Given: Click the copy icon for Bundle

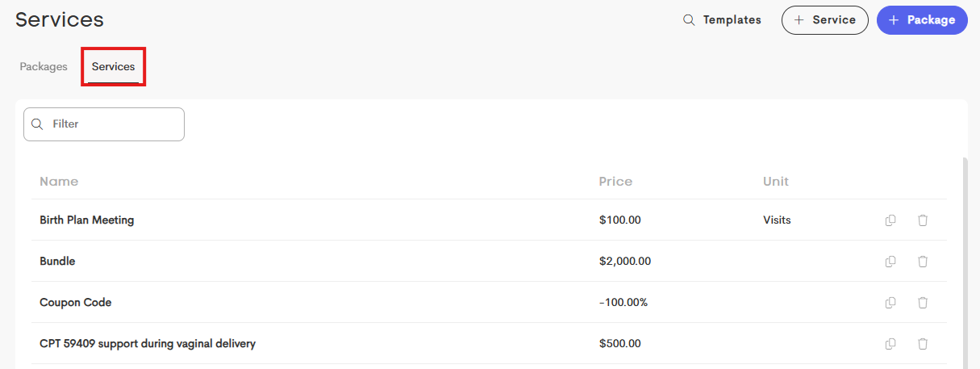Looking at the screenshot, I should point(890,261).
